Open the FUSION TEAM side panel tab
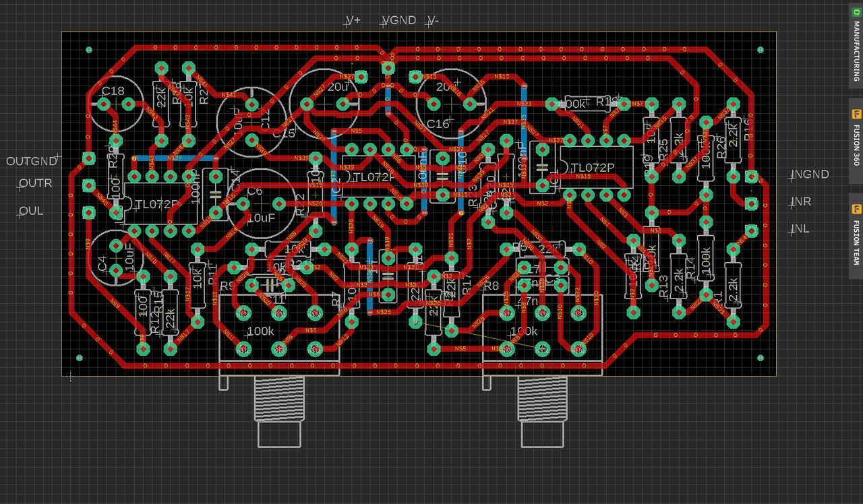Viewport: 863px width, 504px height. 856,236
